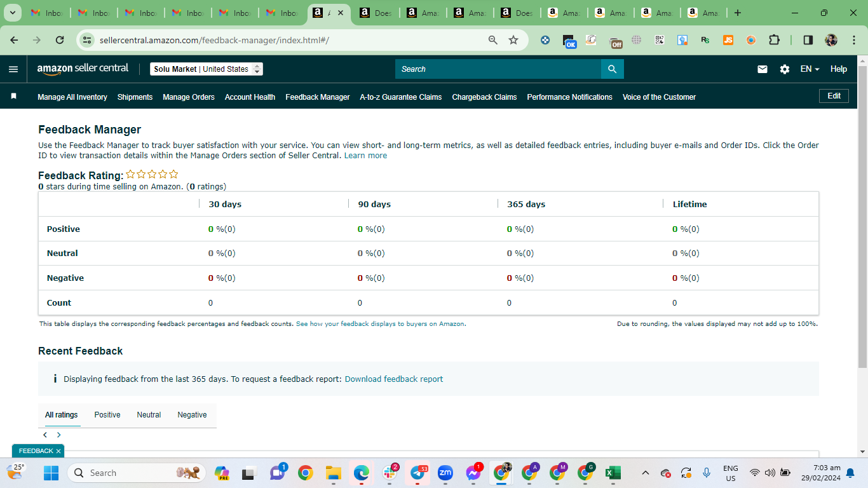Close the FEEDBACK widget with its X
The width and height of the screenshot is (868, 488).
pyautogui.click(x=58, y=451)
